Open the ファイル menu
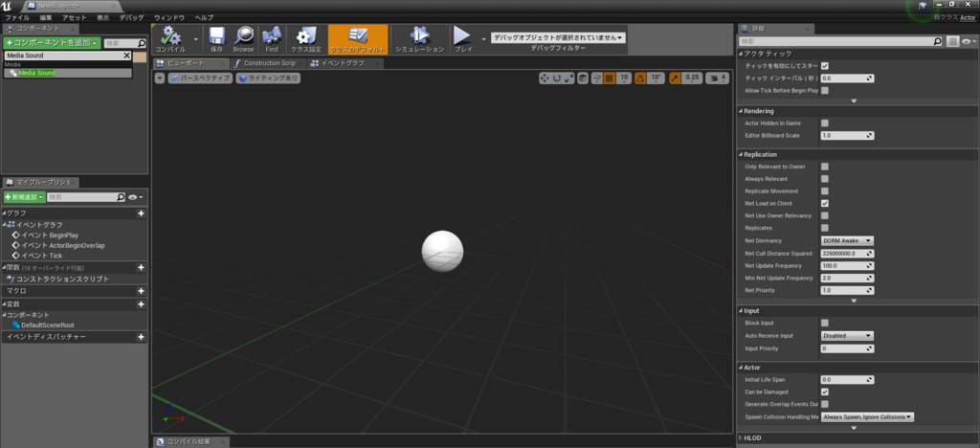Screen dimensions: 980x448 17,17
